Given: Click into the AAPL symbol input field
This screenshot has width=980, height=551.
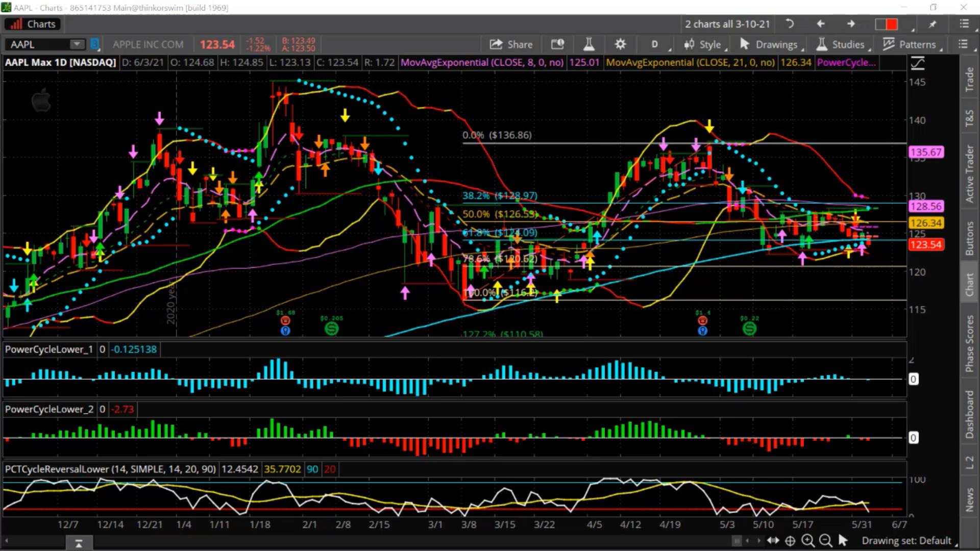Looking at the screenshot, I should pos(38,44).
